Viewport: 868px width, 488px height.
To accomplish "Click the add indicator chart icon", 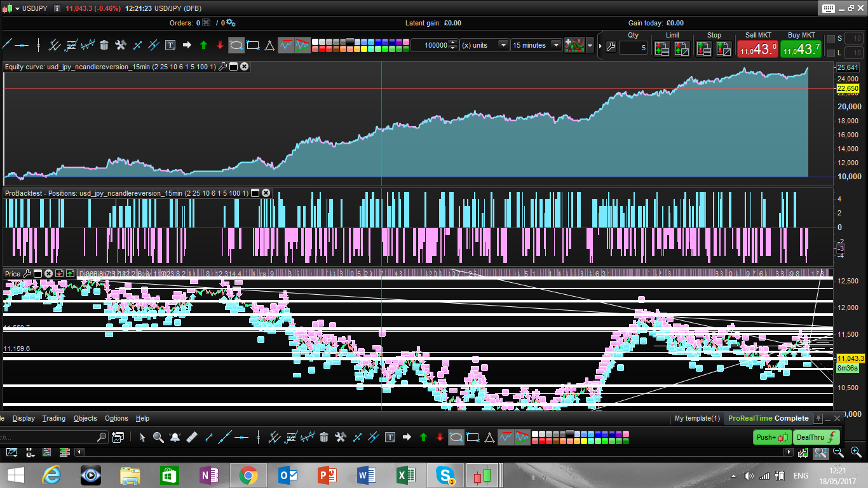I will point(576,45).
